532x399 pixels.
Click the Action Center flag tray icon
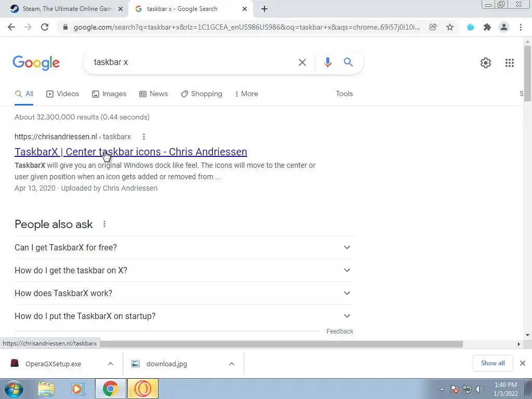455,389
